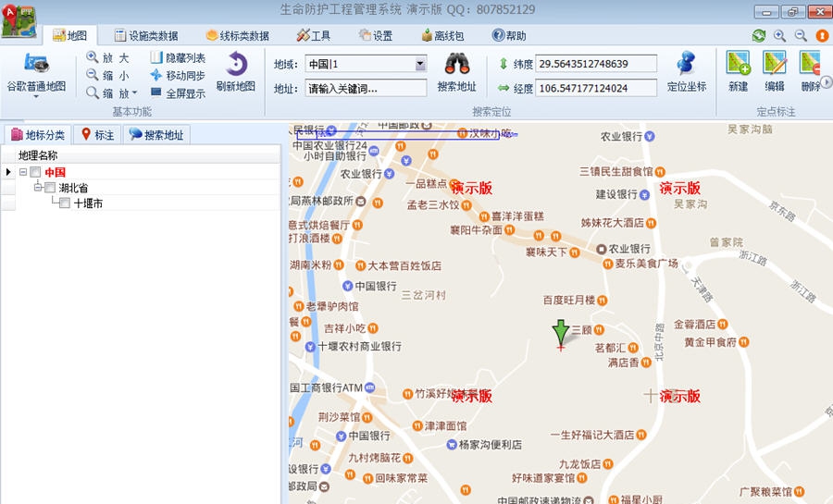
Task: Click the 放大 zoom in tool
Action: coord(108,57)
